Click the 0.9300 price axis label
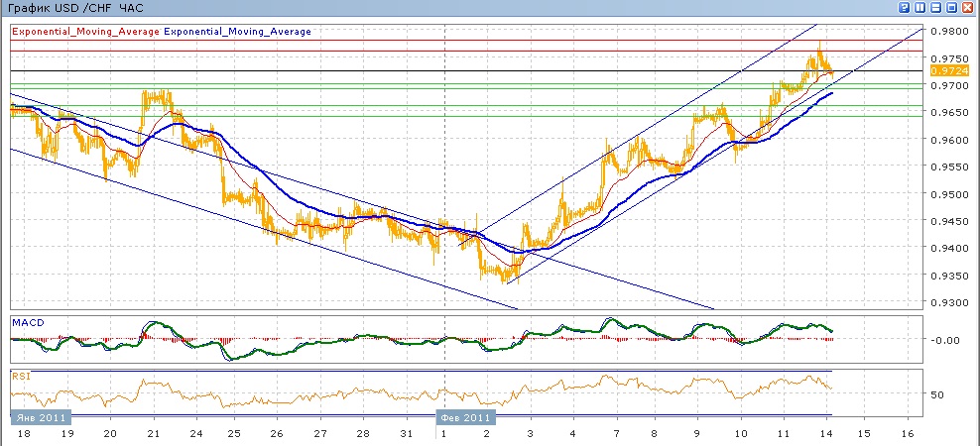980x446 pixels. pyautogui.click(x=945, y=302)
